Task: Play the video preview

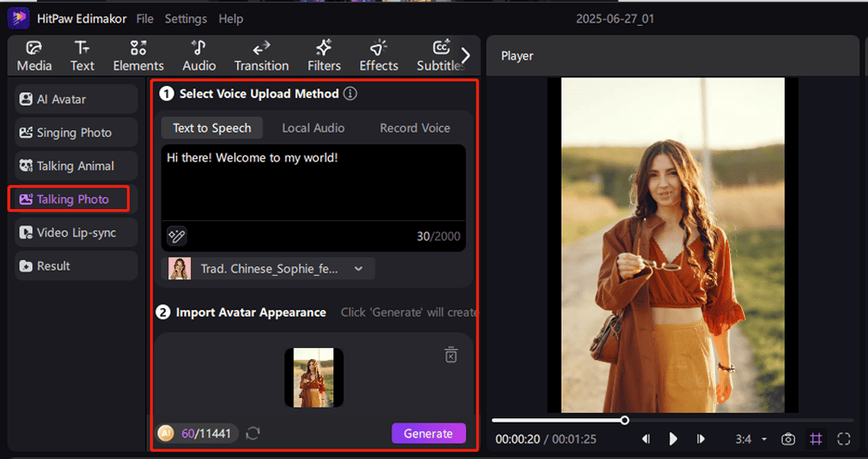Action: pos(673,439)
